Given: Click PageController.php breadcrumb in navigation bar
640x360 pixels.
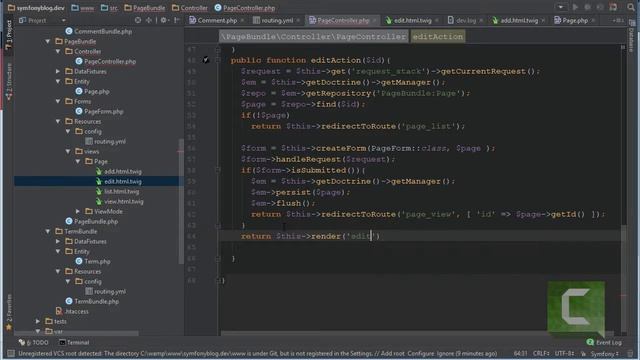Looking at the screenshot, I should tap(245, 7).
